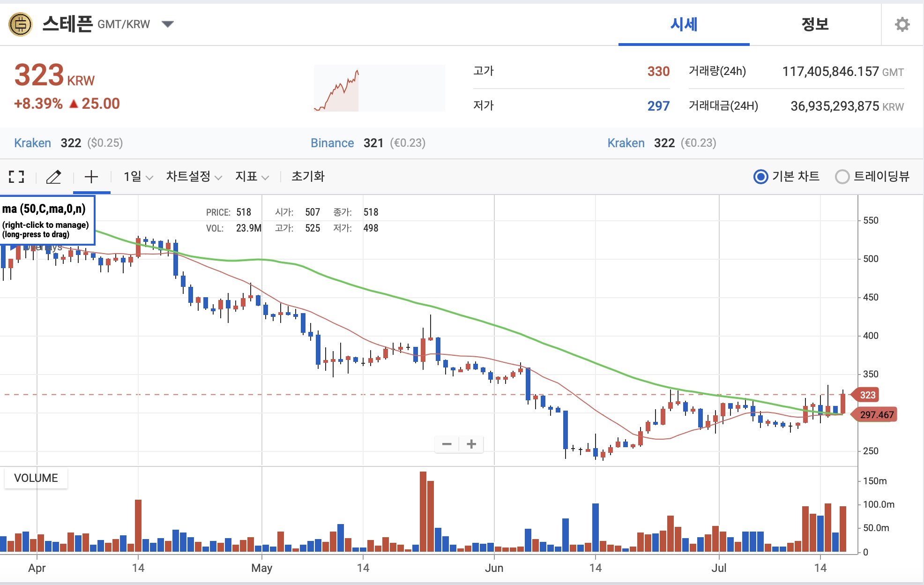This screenshot has height=585, width=924.
Task: Zoom in using the chart plus button
Action: point(471,444)
